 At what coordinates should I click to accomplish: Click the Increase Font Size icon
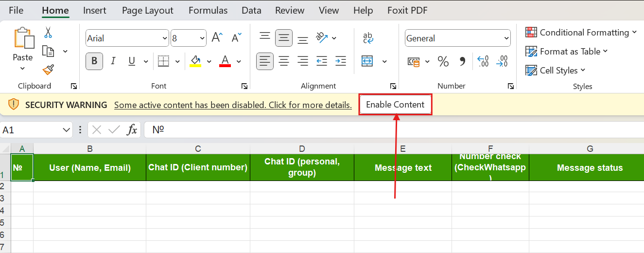click(x=217, y=38)
